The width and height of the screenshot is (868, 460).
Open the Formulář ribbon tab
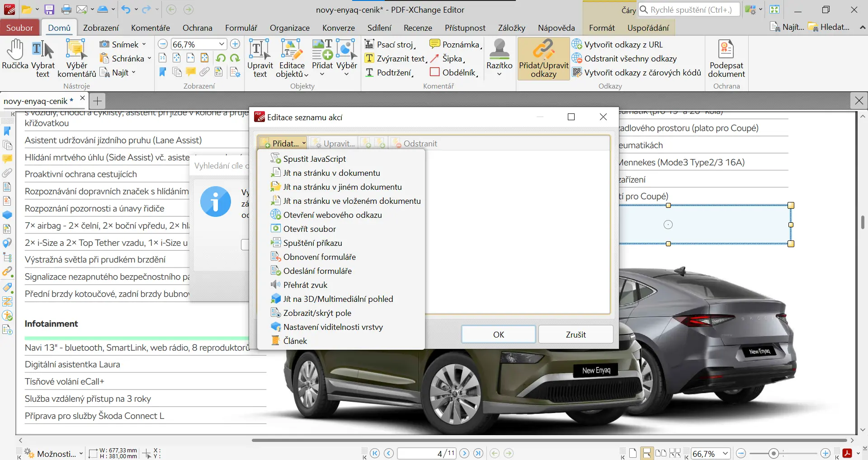click(x=241, y=28)
